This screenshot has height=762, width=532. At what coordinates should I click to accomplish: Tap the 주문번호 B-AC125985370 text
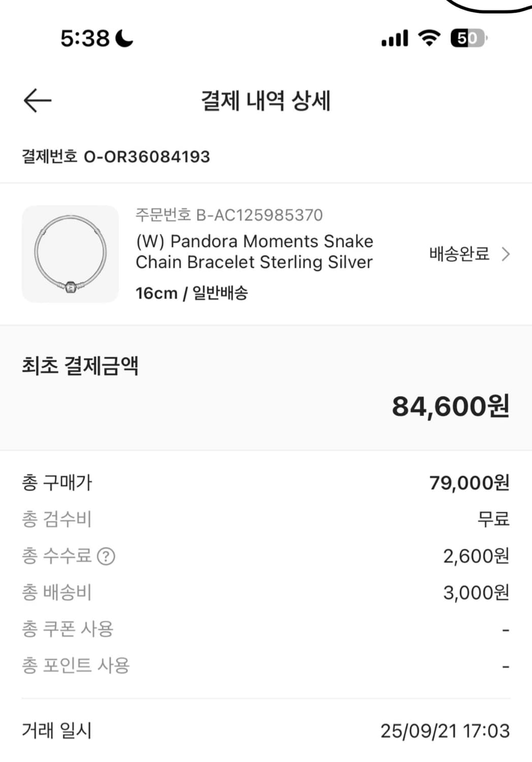(x=229, y=215)
